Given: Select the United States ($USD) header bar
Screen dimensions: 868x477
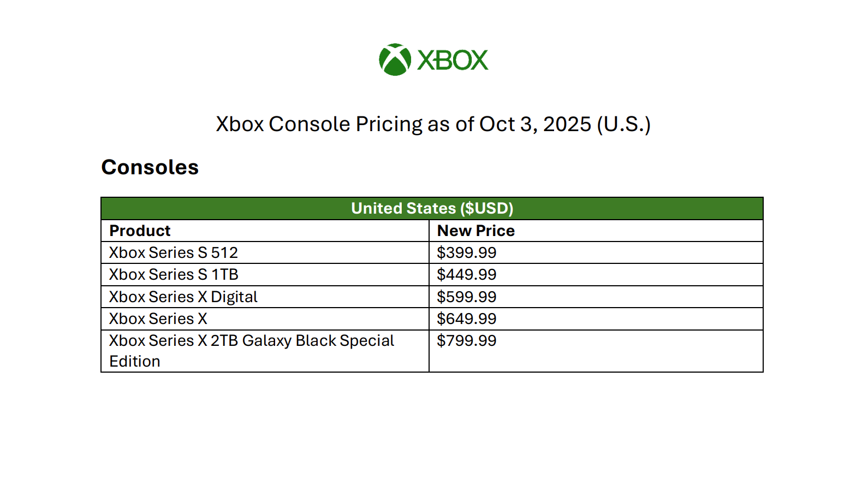Looking at the screenshot, I should (432, 208).
